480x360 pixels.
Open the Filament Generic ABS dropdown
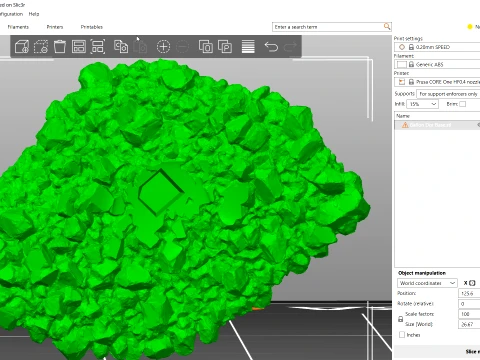(437, 64)
